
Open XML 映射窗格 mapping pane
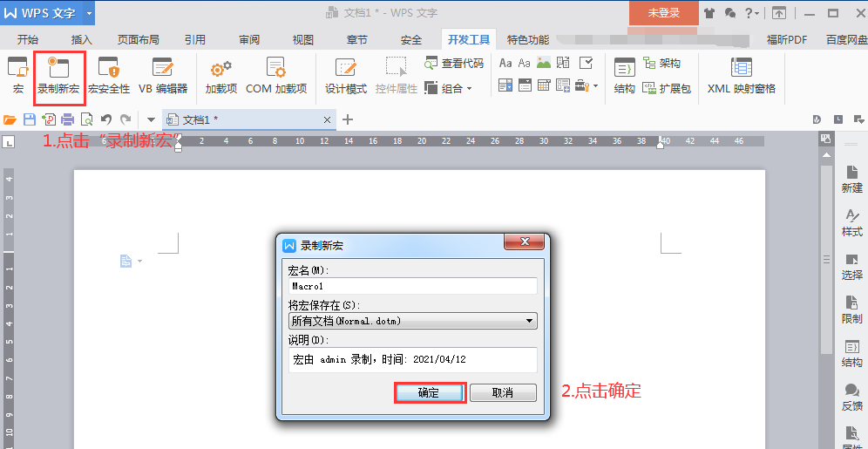(x=742, y=76)
